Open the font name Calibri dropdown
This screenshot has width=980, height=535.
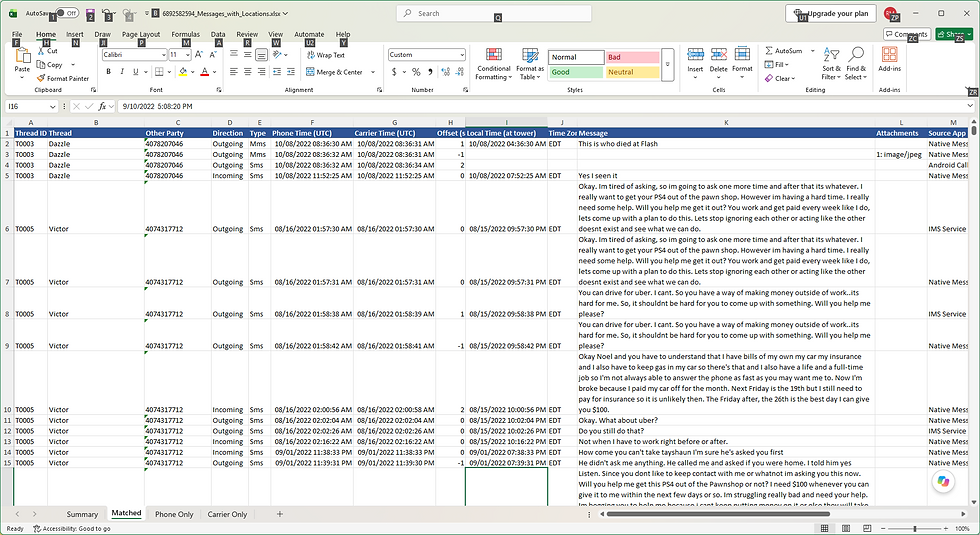point(164,55)
